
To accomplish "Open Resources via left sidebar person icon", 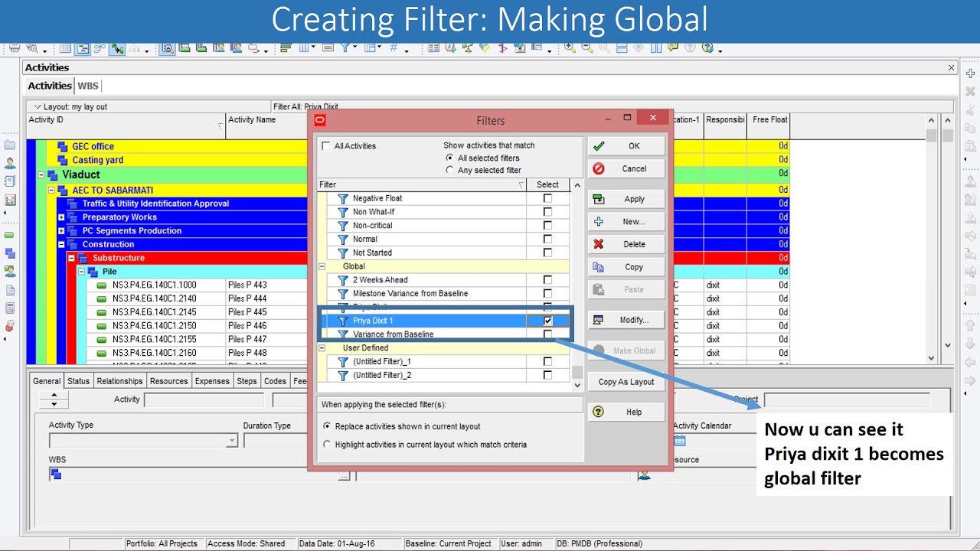I will [9, 163].
